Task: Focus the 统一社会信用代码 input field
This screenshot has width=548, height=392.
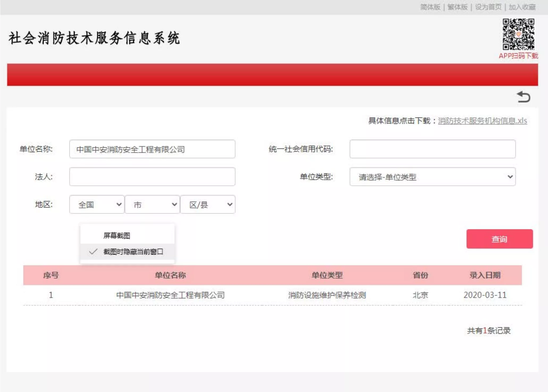Action: coord(433,149)
